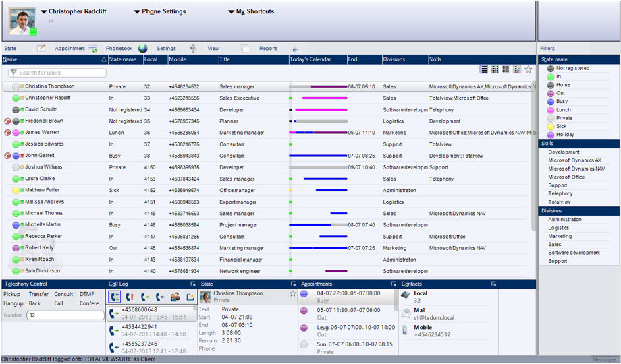Click the Search for users field
Image resolution: width=621 pixels, height=364 pixels.
tap(57, 73)
